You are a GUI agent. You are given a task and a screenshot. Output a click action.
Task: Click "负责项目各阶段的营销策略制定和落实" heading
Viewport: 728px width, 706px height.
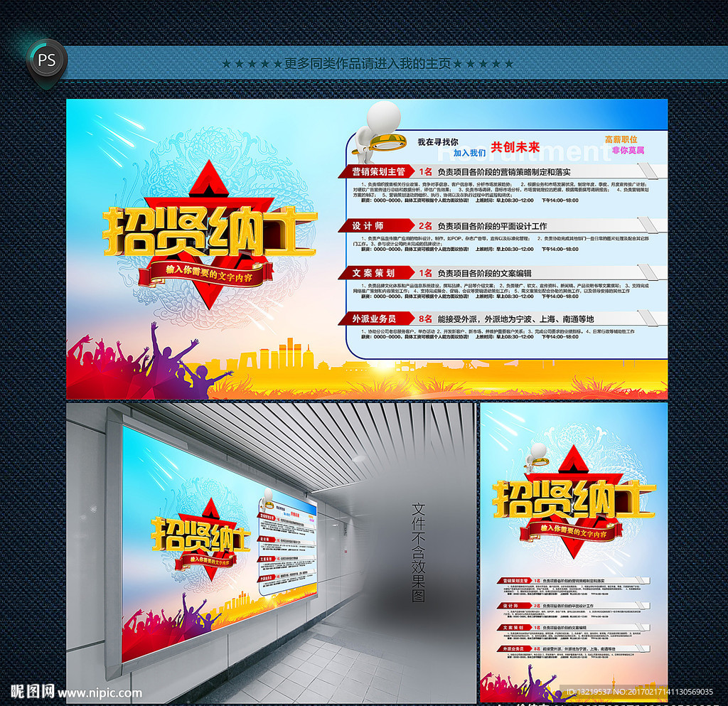click(x=504, y=172)
